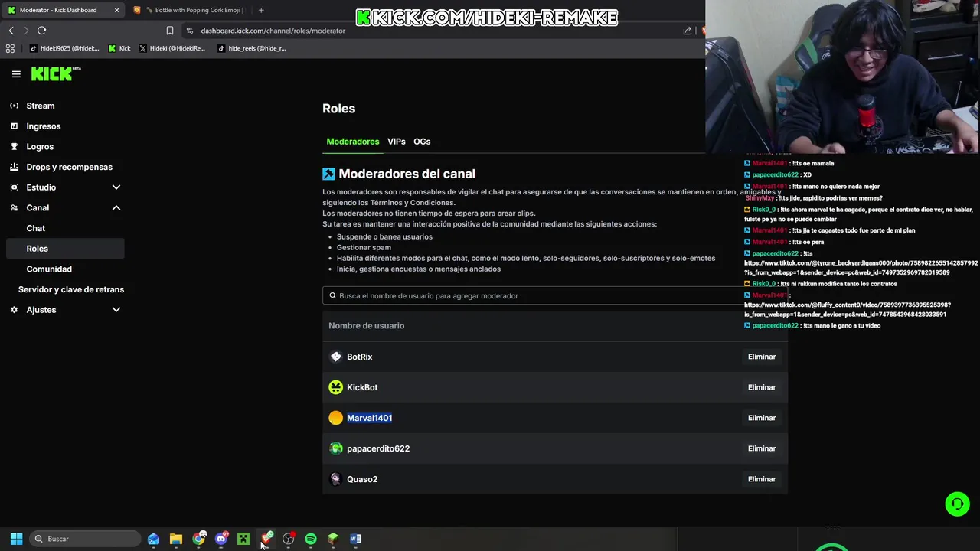Open Minecraft creeper icon in taskbar

(x=243, y=539)
